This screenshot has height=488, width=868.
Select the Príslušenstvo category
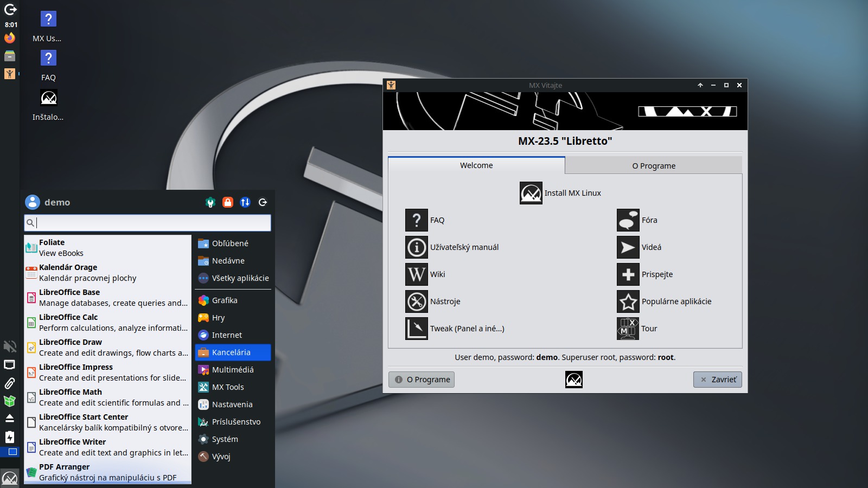click(233, 422)
